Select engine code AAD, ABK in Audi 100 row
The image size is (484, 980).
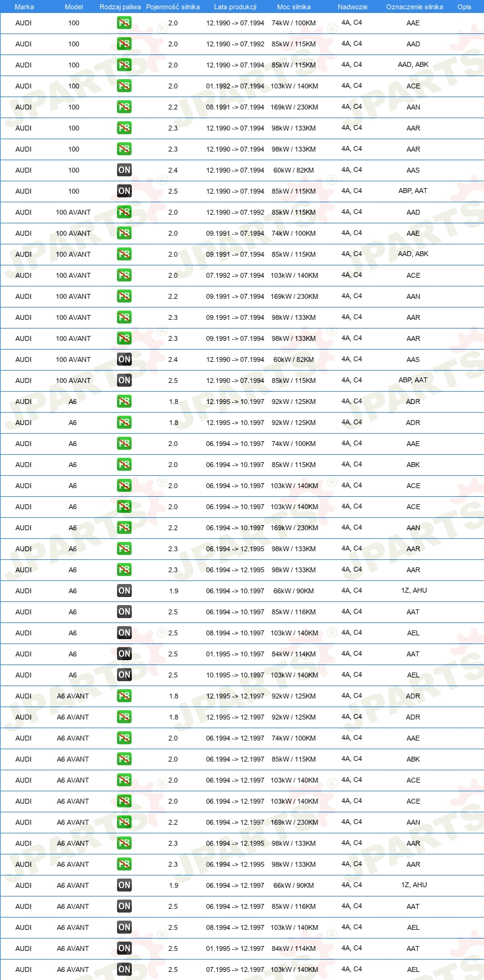click(413, 65)
